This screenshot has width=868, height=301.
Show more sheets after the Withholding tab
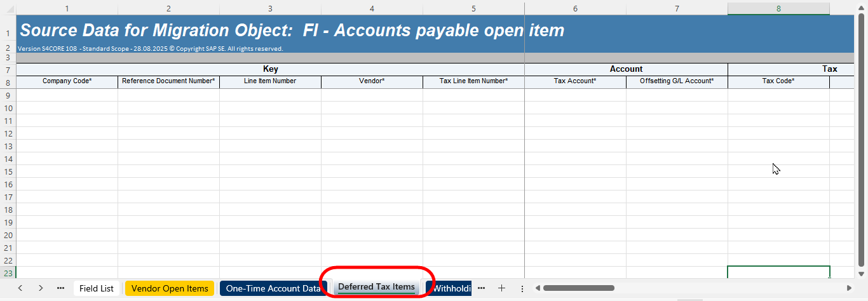481,288
